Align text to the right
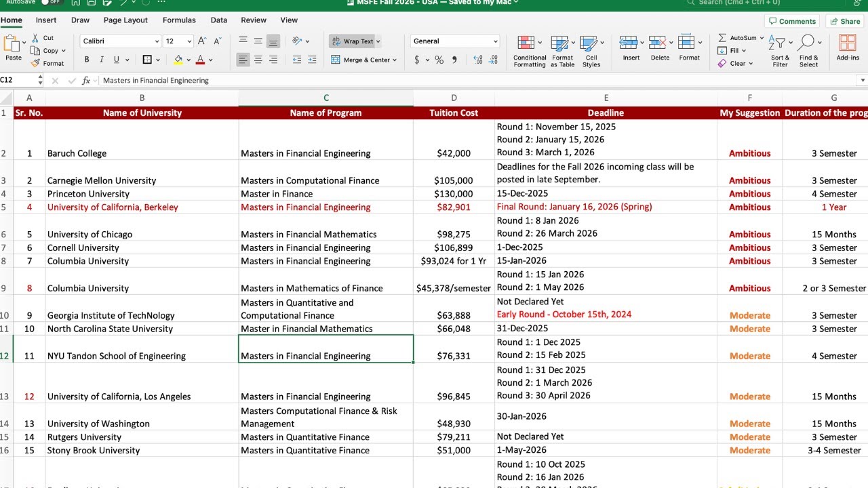The height and width of the screenshot is (488, 868). tap(273, 60)
